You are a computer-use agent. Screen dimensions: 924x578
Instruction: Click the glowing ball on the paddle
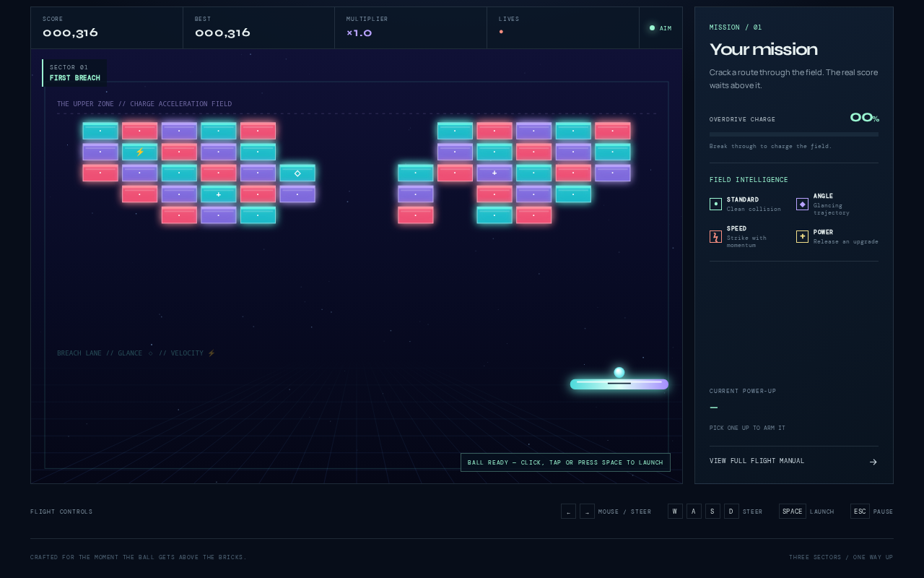619,373
